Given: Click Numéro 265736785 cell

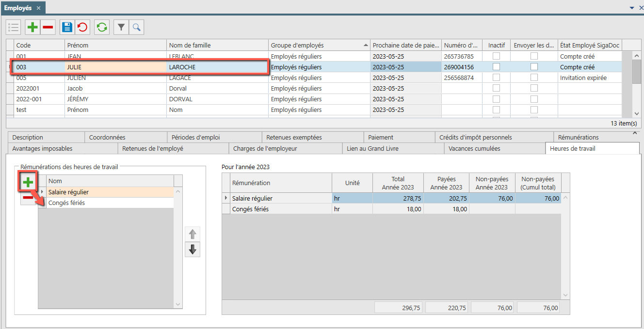Looking at the screenshot, I should pos(462,56).
